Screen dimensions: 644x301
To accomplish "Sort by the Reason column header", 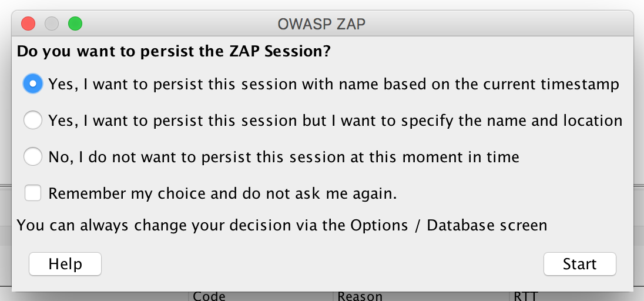I will click(360, 296).
